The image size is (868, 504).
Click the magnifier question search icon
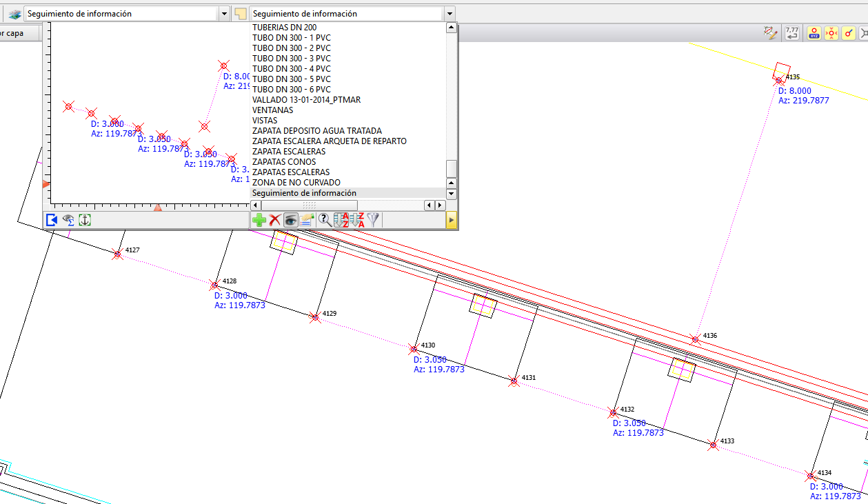click(324, 220)
